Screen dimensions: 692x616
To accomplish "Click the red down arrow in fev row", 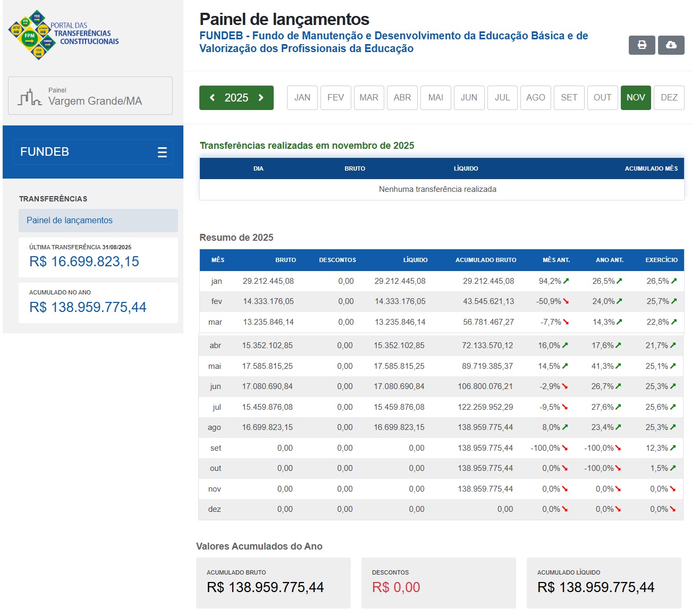I will pyautogui.click(x=566, y=301).
